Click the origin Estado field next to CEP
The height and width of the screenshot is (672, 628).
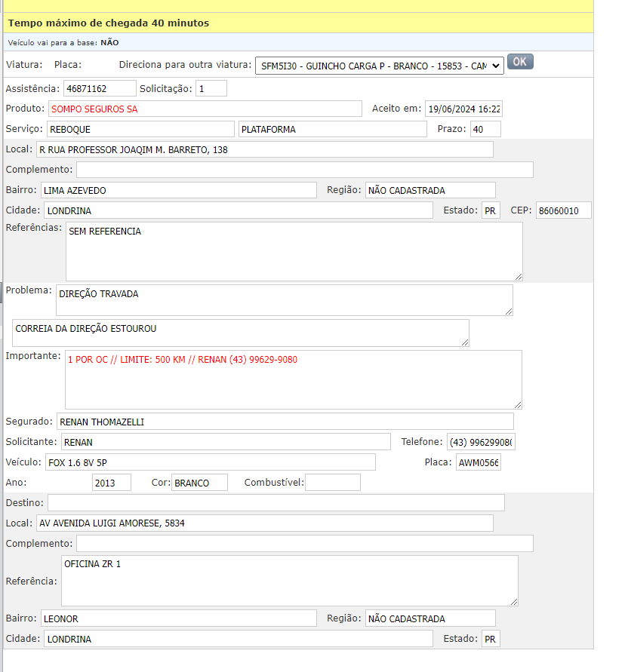[491, 210]
